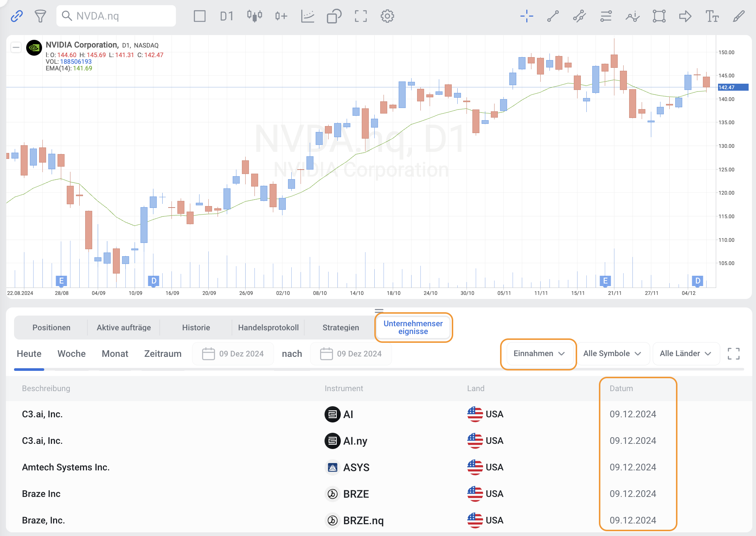756x536 pixels.
Task: Collapse the NVIDIA chart legend
Action: (16, 47)
